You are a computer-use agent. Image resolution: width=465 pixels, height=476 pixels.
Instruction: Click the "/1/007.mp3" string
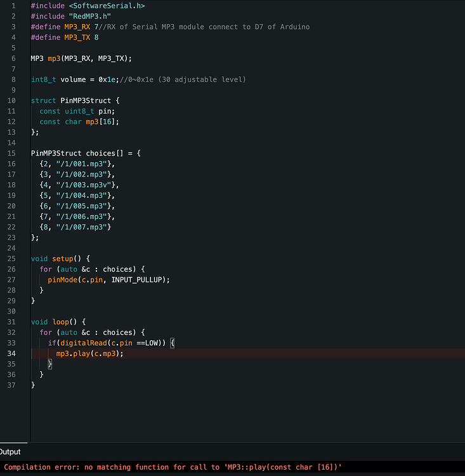[81, 227]
